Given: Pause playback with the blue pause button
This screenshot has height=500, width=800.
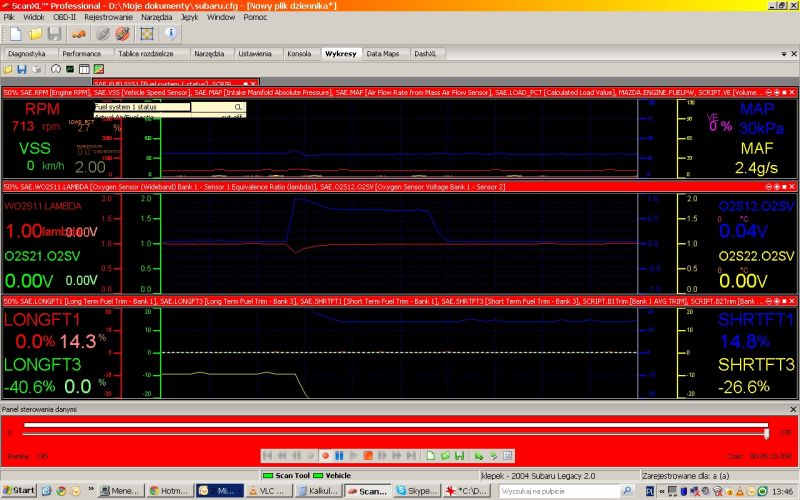Looking at the screenshot, I should (x=339, y=455).
